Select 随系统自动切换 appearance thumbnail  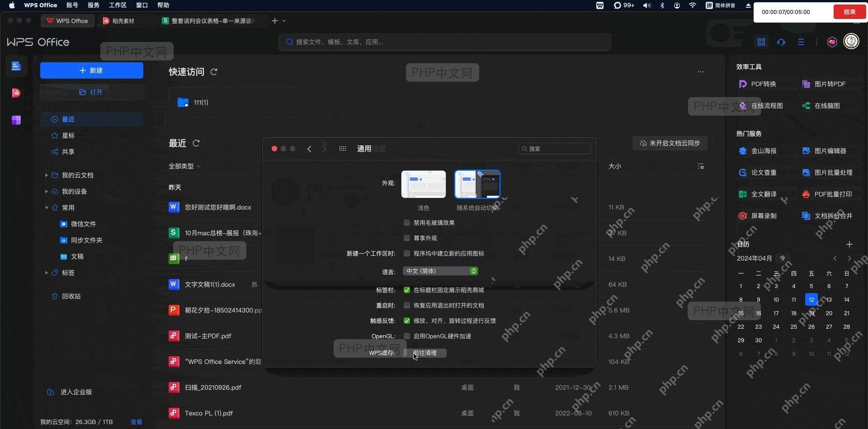click(x=477, y=184)
